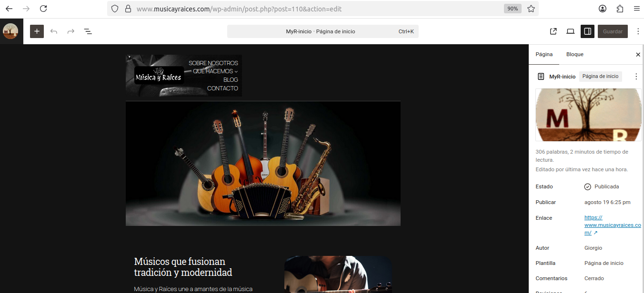The height and width of the screenshot is (293, 644).
Task: Reload the browser page
Action: [x=43, y=9]
